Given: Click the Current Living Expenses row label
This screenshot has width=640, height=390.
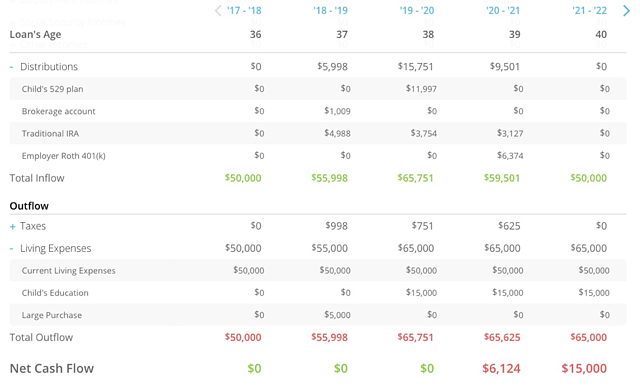Looking at the screenshot, I should [69, 270].
